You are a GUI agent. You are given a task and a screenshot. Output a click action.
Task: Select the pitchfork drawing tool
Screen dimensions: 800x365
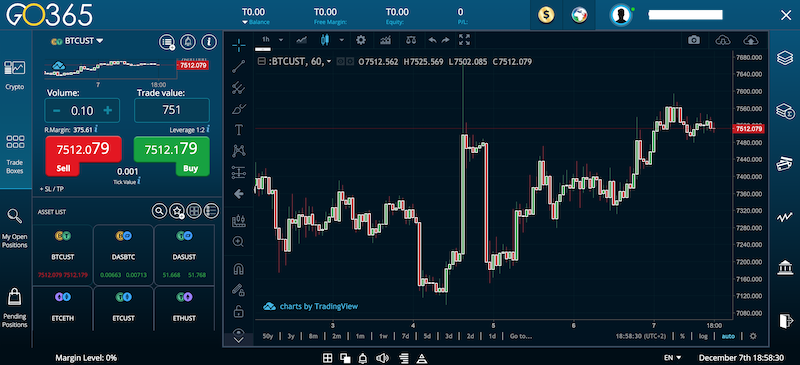[x=238, y=88]
